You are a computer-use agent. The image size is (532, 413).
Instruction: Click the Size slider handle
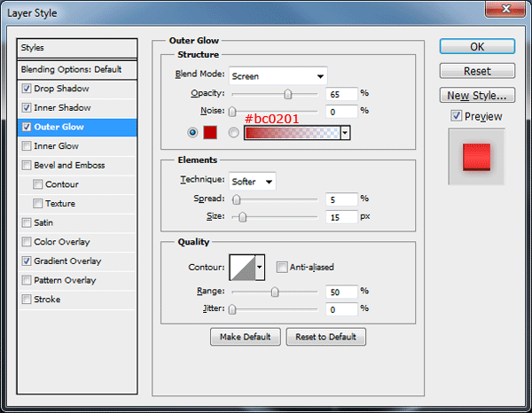[x=242, y=217]
